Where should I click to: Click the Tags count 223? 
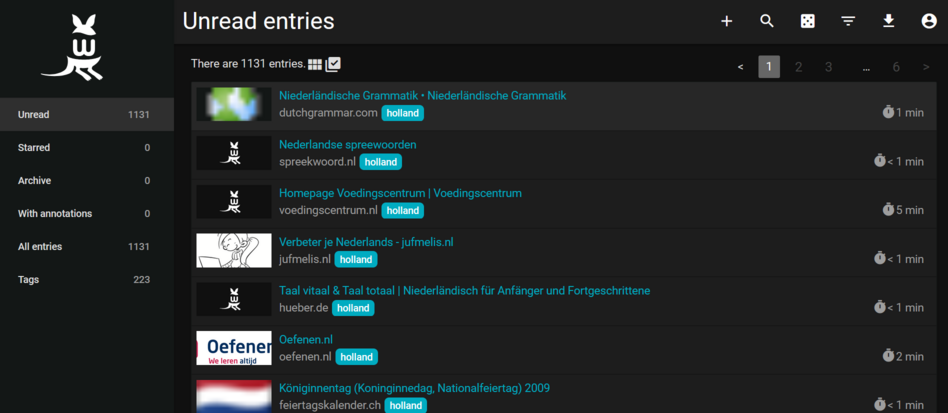click(141, 279)
